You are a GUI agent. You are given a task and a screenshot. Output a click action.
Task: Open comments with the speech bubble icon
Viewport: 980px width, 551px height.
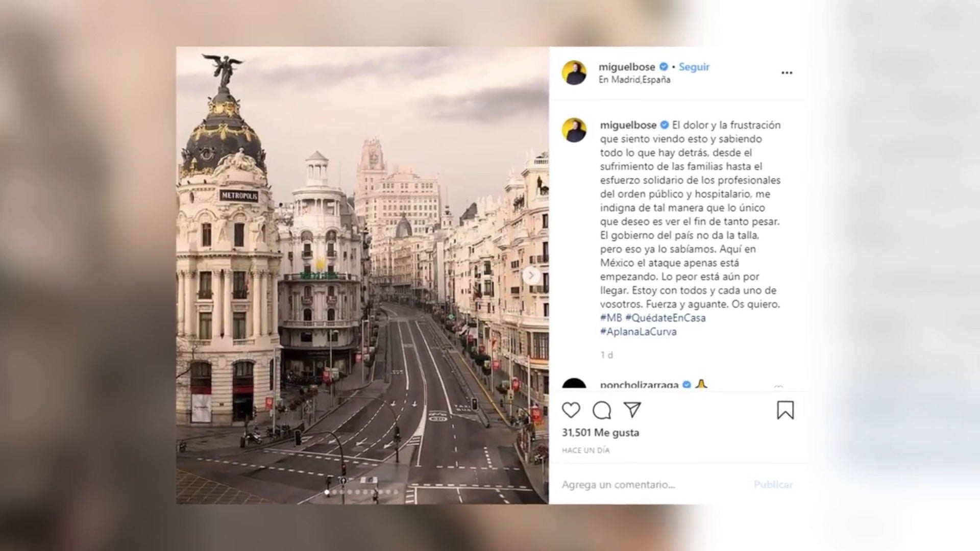602,410
